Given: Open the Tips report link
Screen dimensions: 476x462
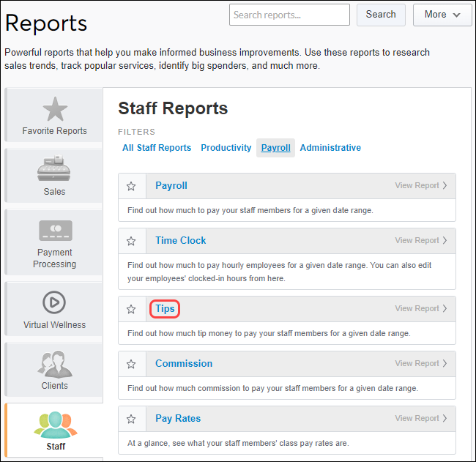Looking at the screenshot, I should 165,309.
